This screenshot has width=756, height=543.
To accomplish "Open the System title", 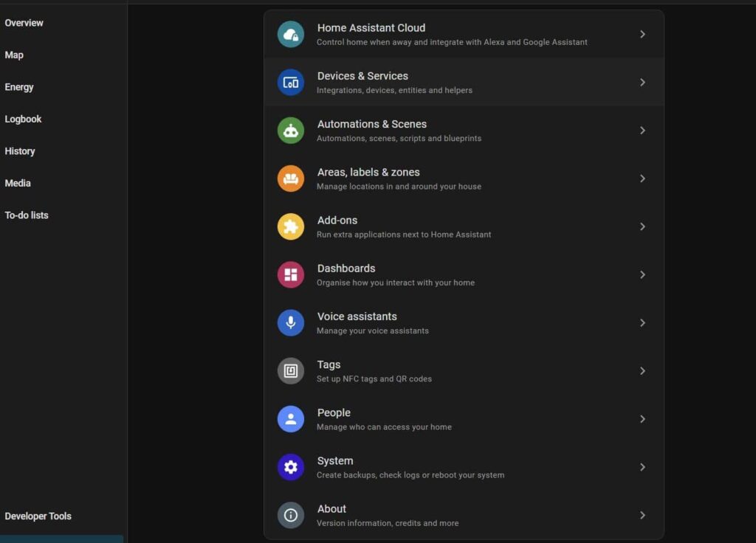I will 335,461.
